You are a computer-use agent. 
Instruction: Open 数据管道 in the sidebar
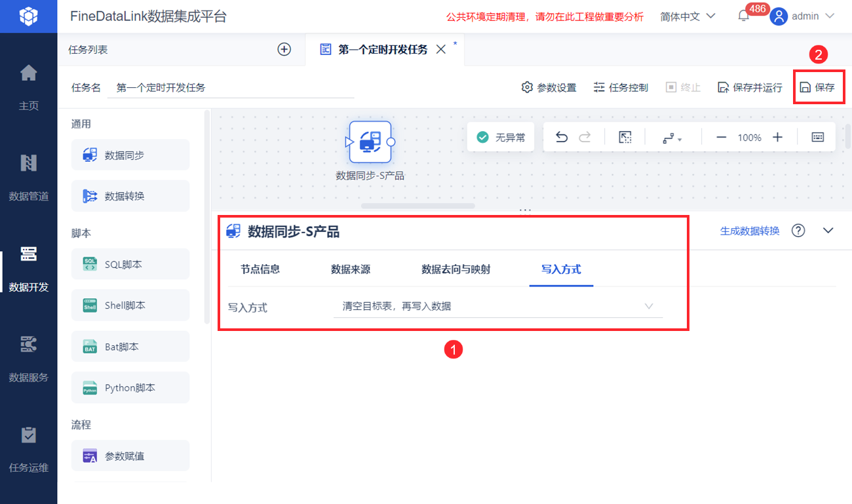tap(28, 178)
